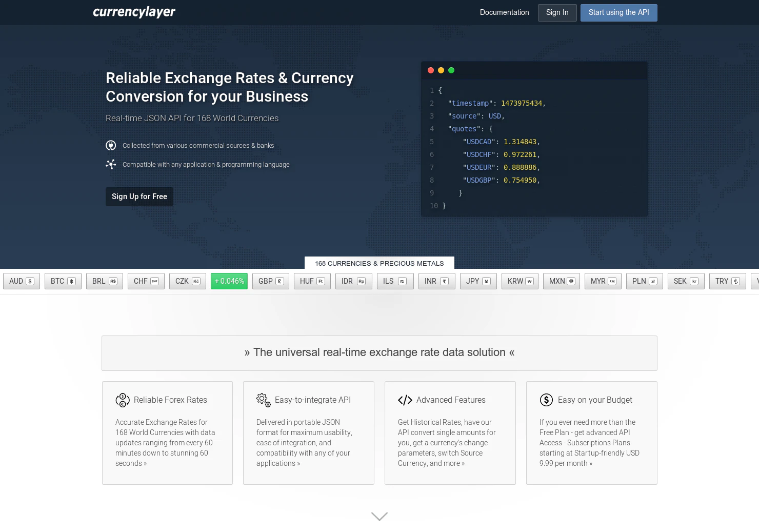
Task: Click the network nodes icon beside Compatible
Action: click(x=111, y=165)
